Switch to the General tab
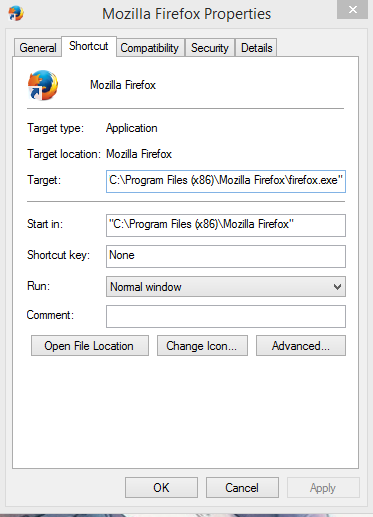Screen dimensions: 373x517 (x=38, y=48)
